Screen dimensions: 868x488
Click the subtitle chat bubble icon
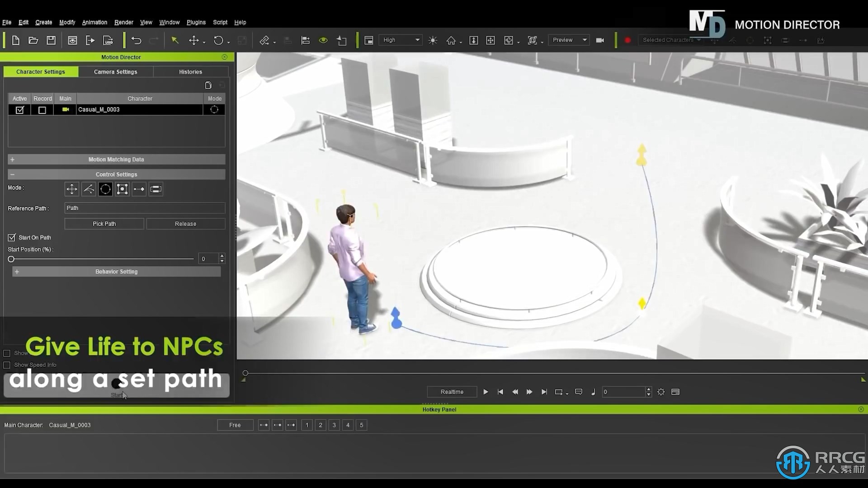[x=579, y=392]
